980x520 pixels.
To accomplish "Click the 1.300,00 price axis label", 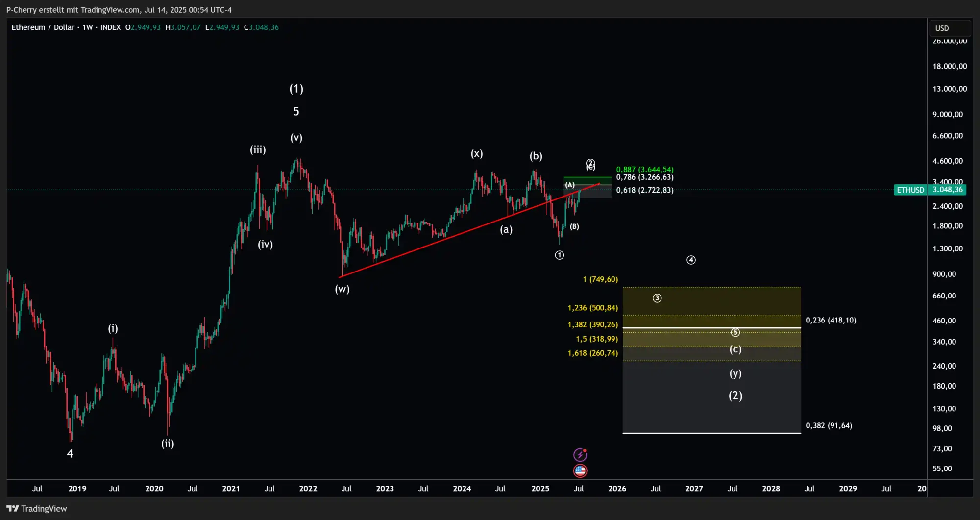I will pos(948,248).
